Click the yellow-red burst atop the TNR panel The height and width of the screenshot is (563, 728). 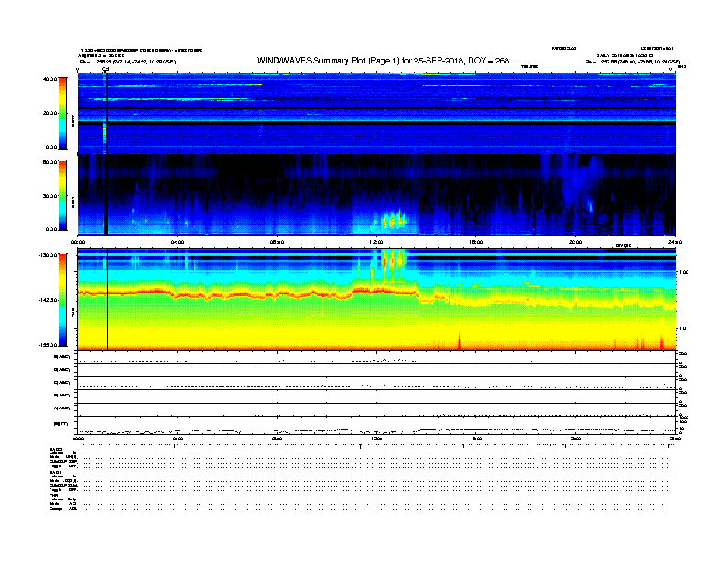(393, 262)
